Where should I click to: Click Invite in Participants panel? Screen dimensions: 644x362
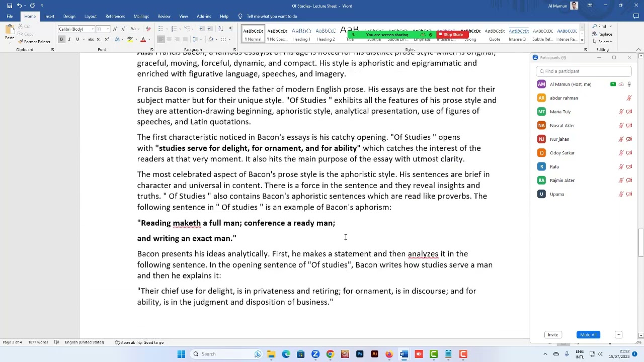[553, 335]
